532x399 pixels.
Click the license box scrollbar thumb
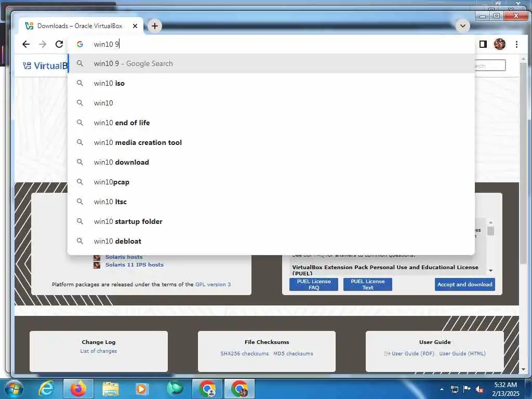490,231
